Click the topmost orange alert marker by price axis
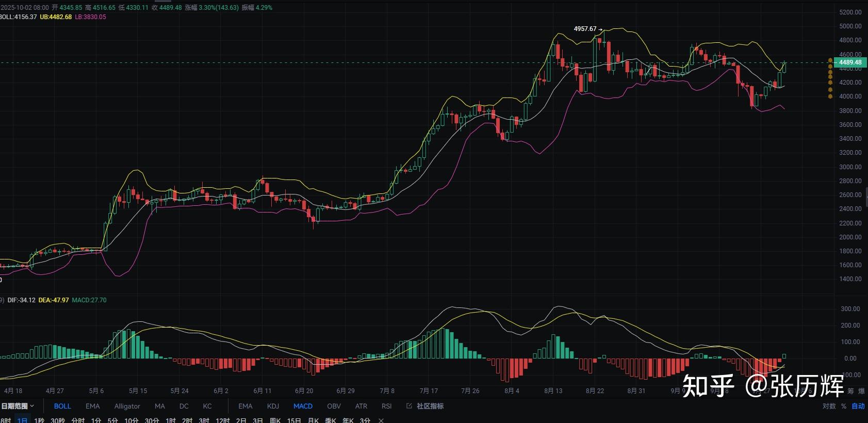Screen dimensions: 868x423 coord(830,61)
